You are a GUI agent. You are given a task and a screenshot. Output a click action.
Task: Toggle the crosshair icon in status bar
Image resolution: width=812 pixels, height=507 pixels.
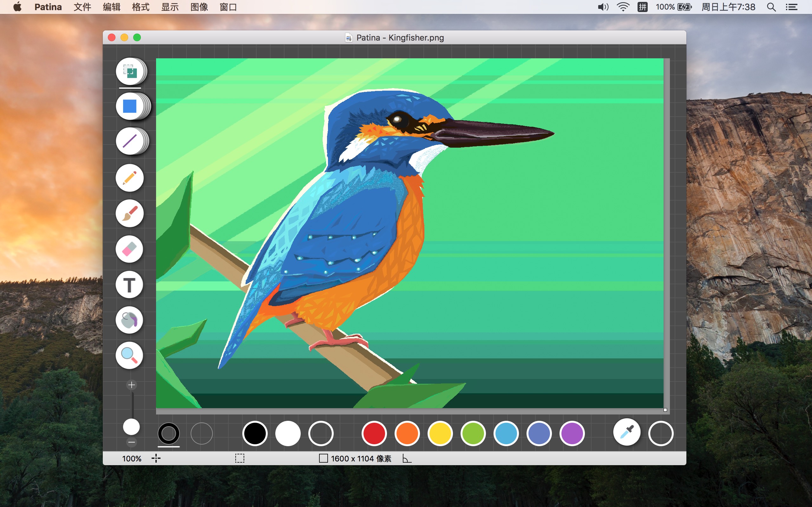[x=156, y=459]
